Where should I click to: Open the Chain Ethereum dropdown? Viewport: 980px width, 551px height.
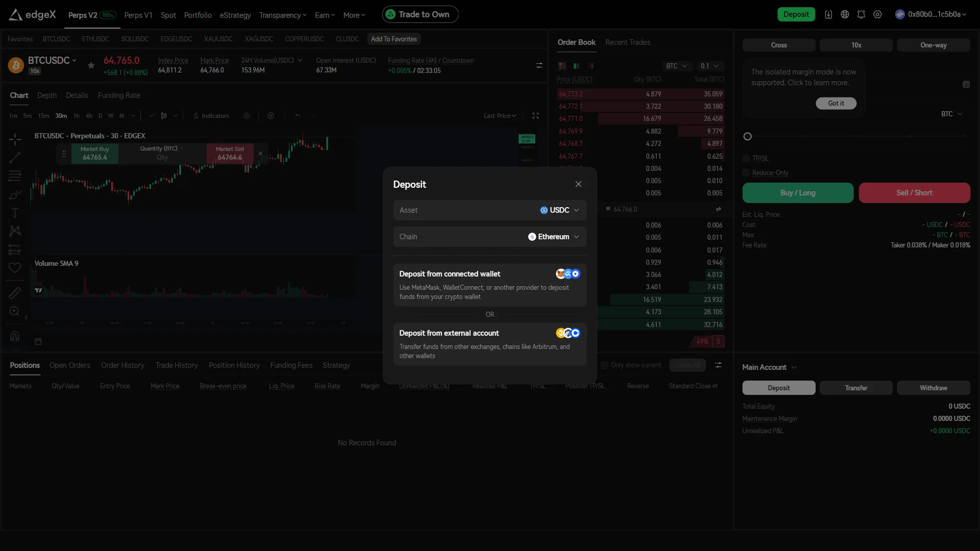pyautogui.click(x=489, y=237)
